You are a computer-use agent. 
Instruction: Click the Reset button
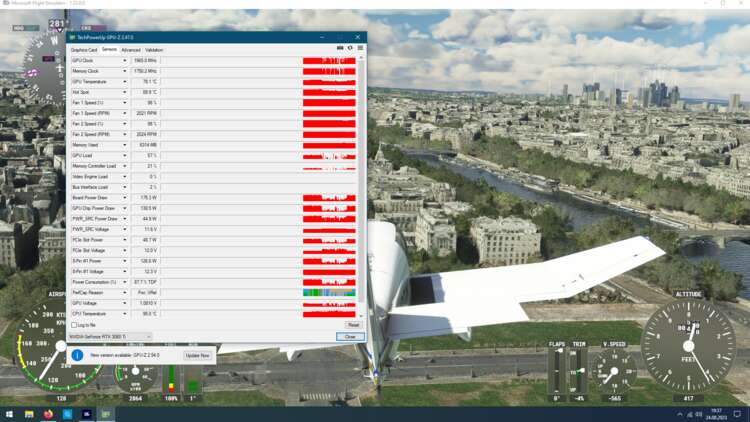[352, 325]
